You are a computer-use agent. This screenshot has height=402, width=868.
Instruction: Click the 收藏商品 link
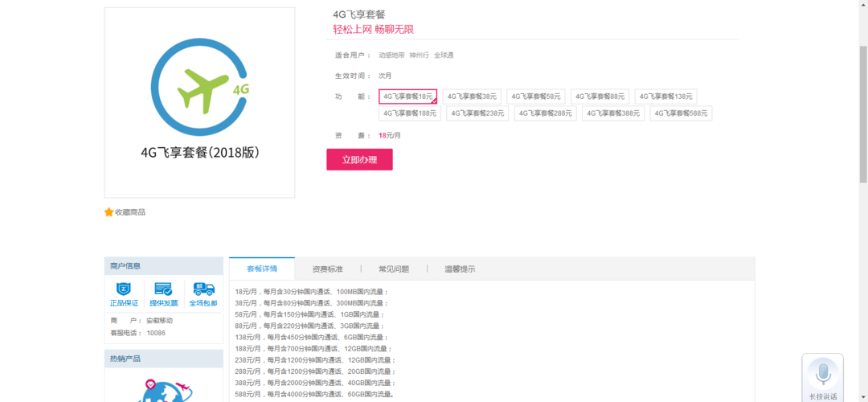point(130,212)
